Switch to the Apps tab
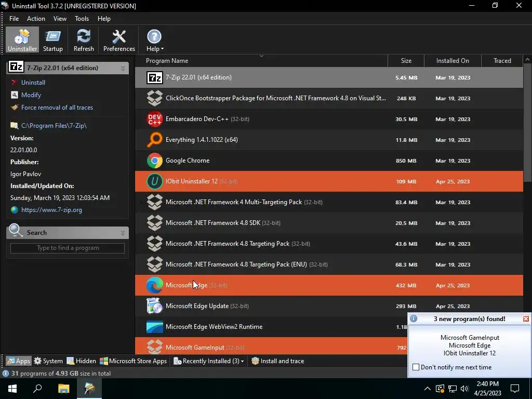The width and height of the screenshot is (532, 399). [19, 361]
